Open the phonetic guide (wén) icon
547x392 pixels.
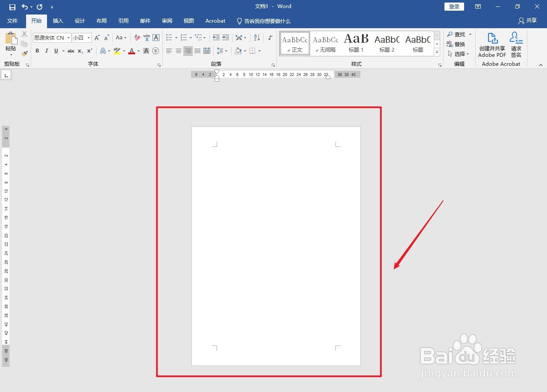(x=147, y=38)
